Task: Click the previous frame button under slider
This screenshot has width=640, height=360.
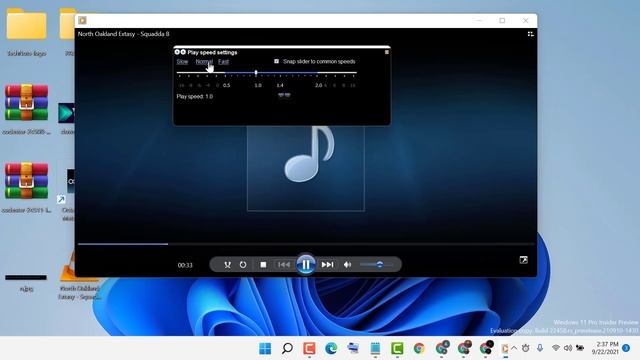Action: coord(281,95)
